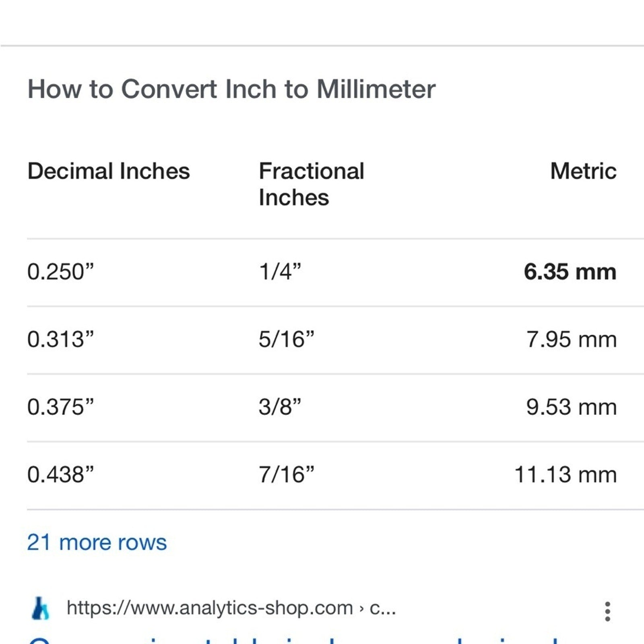Click the analytics-shop site favicon
The width and height of the screenshot is (644, 644).
(x=40, y=608)
